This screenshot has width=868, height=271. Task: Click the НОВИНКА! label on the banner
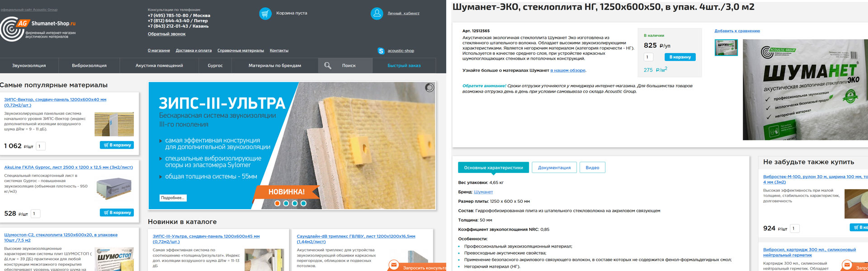[x=286, y=192]
